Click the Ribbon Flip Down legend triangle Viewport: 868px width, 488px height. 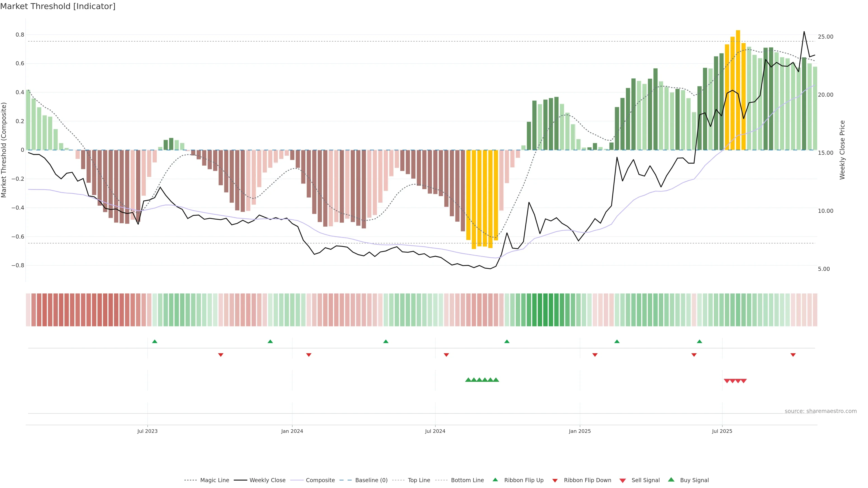[555, 481]
